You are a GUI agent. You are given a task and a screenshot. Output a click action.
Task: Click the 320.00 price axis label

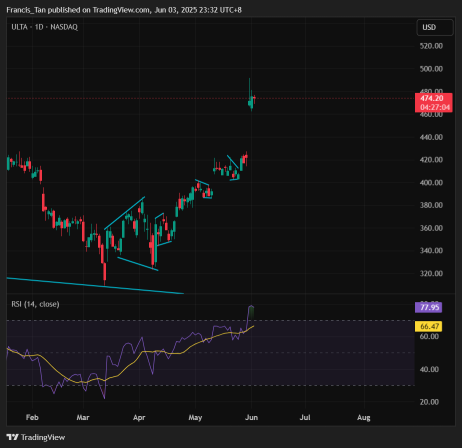[x=431, y=273]
